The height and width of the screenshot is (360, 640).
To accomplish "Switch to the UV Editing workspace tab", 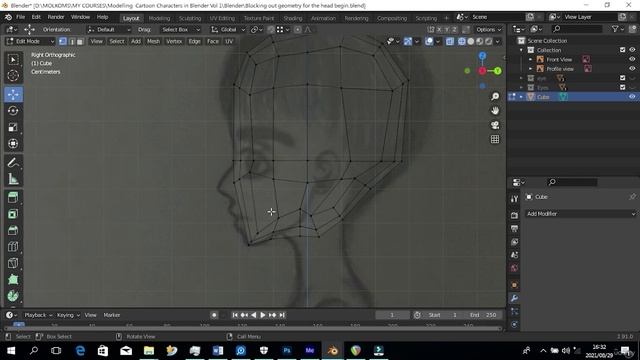I will click(222, 18).
